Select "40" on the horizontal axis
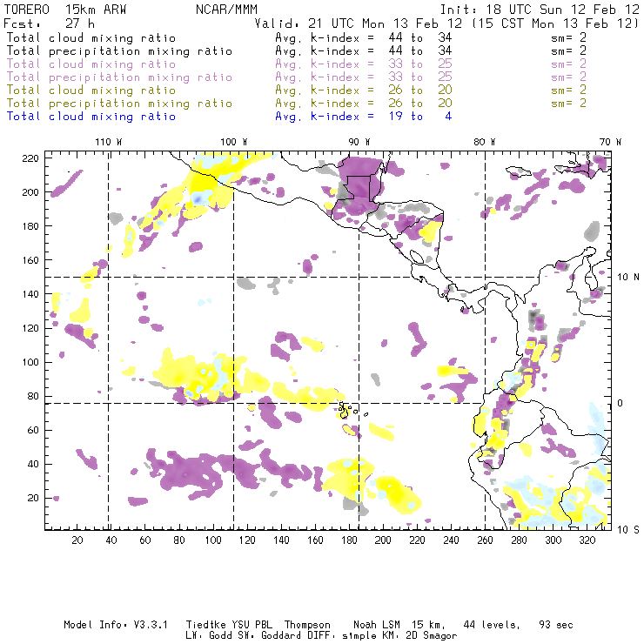644x644 pixels. point(111,540)
